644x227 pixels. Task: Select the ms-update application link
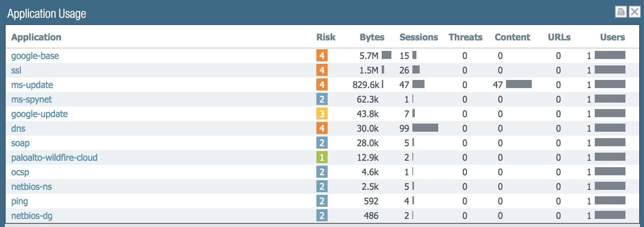[x=32, y=85]
